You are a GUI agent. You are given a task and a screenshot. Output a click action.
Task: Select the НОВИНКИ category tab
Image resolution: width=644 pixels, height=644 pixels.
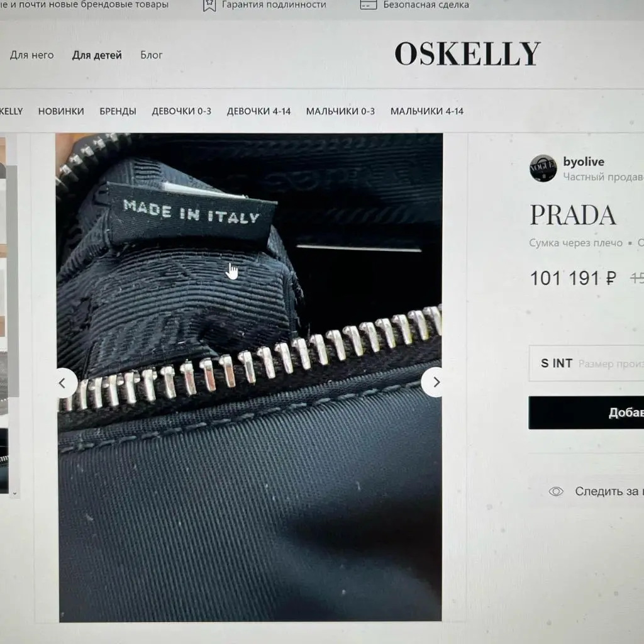pos(61,111)
